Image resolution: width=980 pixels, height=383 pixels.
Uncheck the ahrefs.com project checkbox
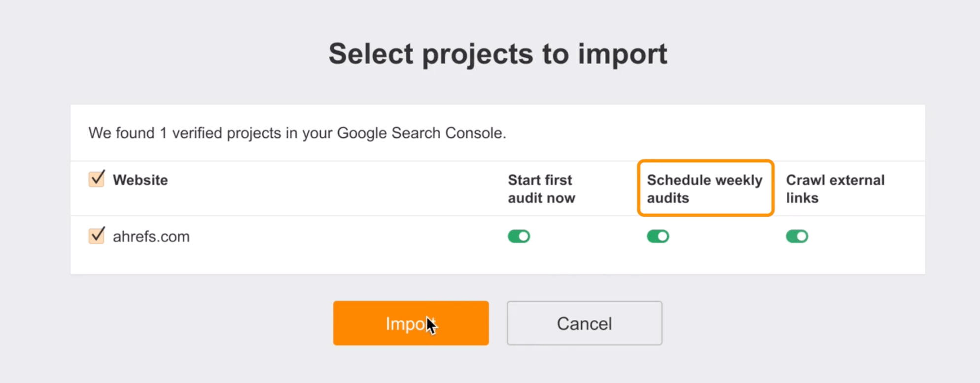point(96,235)
